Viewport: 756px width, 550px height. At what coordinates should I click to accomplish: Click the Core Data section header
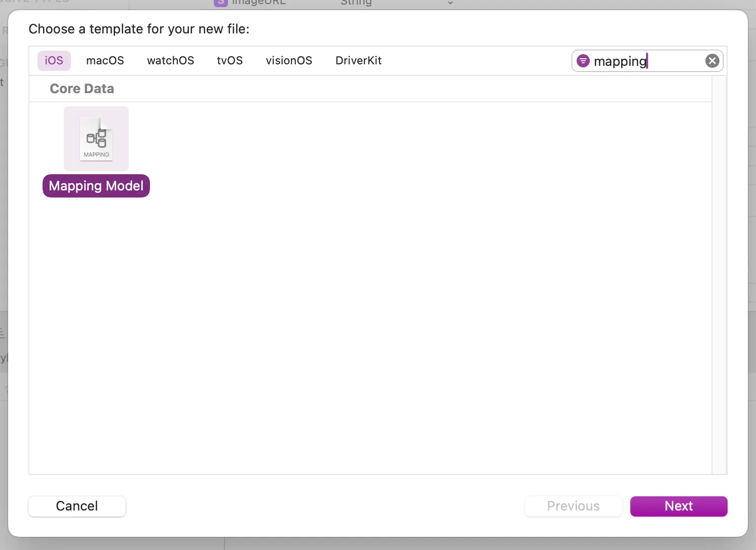pos(82,89)
